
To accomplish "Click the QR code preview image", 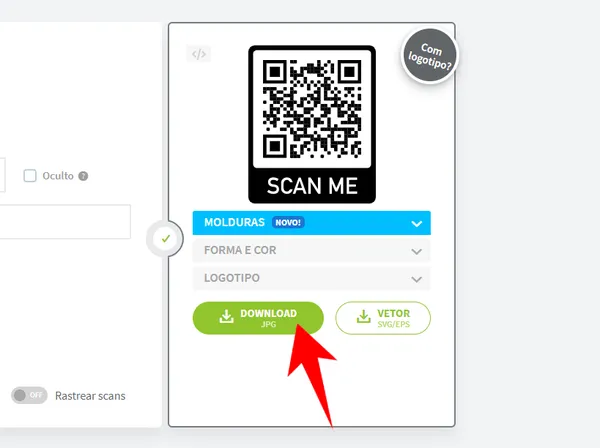I will point(312,124).
